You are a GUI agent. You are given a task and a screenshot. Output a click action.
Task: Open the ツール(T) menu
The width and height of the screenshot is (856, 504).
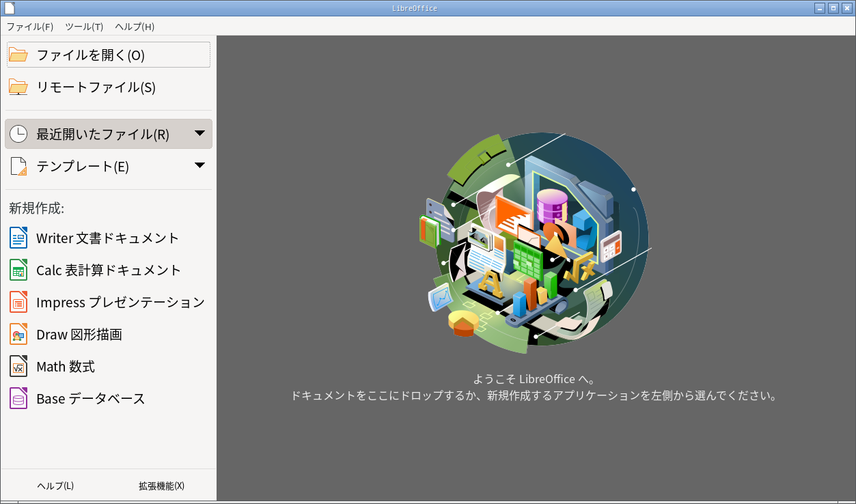(x=84, y=27)
